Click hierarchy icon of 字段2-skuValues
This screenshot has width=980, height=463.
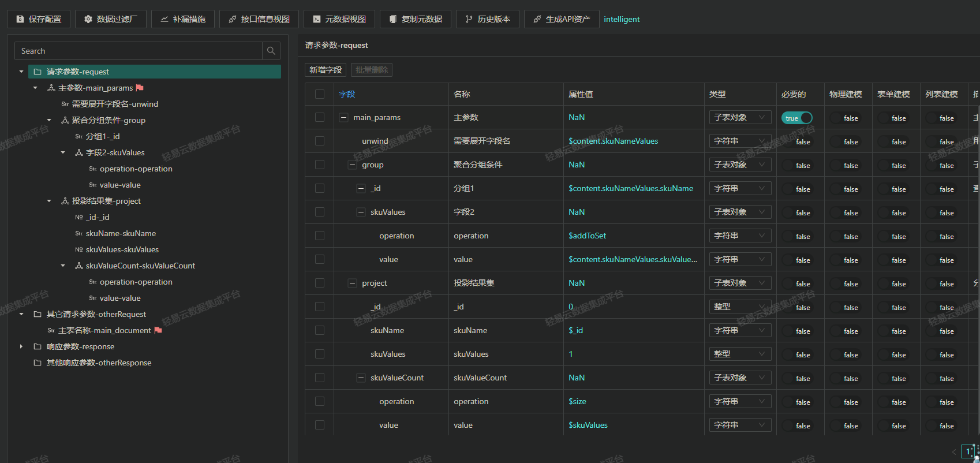[79, 152]
